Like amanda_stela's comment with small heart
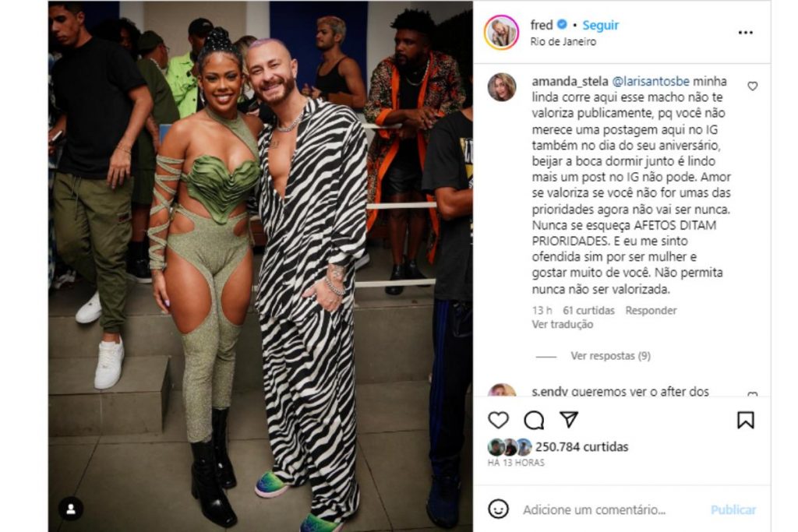This screenshot has height=532, width=798. (752, 86)
